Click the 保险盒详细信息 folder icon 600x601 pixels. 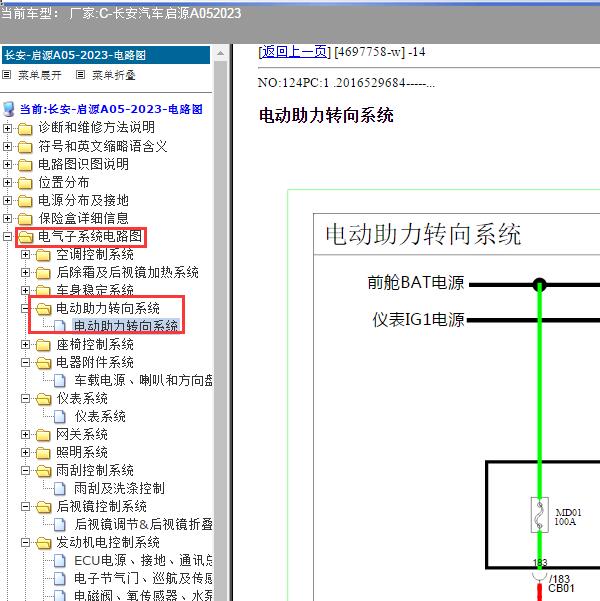point(25,219)
